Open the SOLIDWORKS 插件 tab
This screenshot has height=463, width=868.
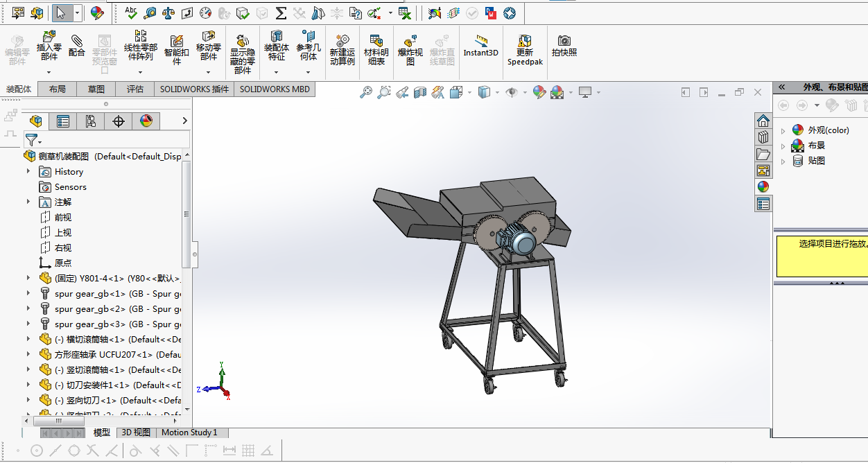pos(194,89)
